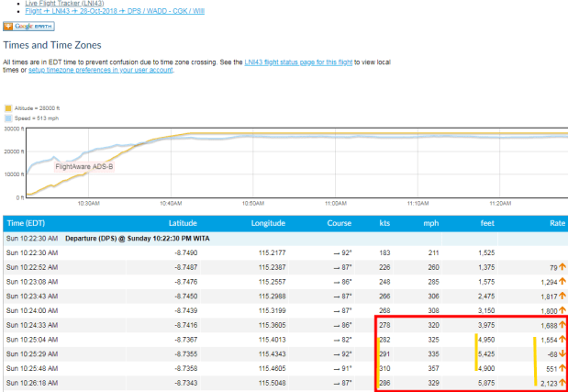Click the blue Speed legend swatch
Image resolution: width=568 pixels, height=392 pixels.
[x=8, y=118]
